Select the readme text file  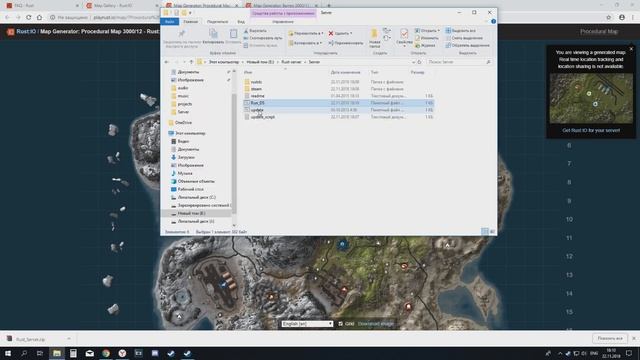point(339,96)
